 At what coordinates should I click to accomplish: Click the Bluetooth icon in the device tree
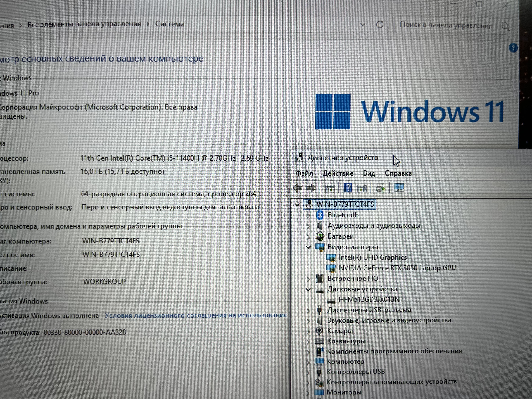click(320, 215)
